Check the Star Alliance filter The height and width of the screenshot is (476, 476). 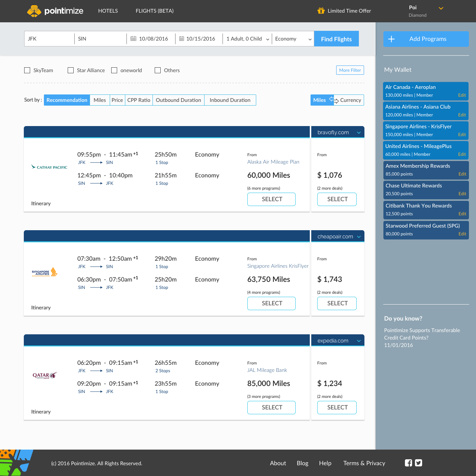(x=71, y=70)
